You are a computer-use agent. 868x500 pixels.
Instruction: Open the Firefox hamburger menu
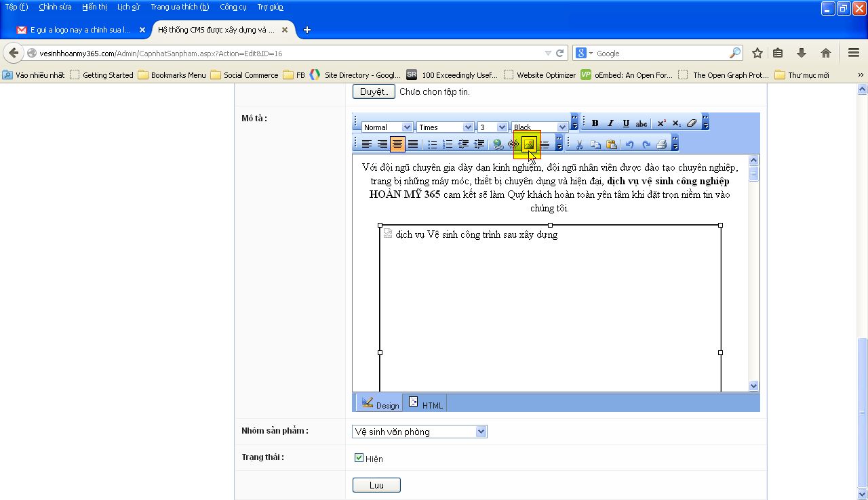[854, 53]
